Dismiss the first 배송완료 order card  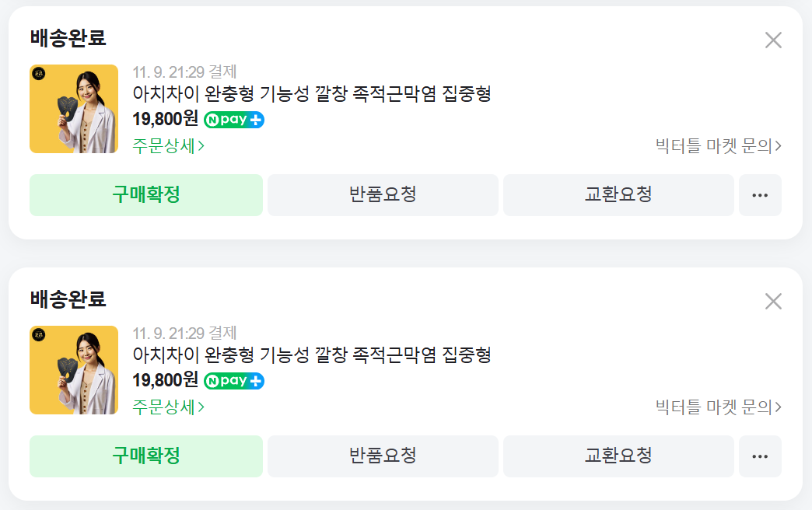tap(773, 40)
